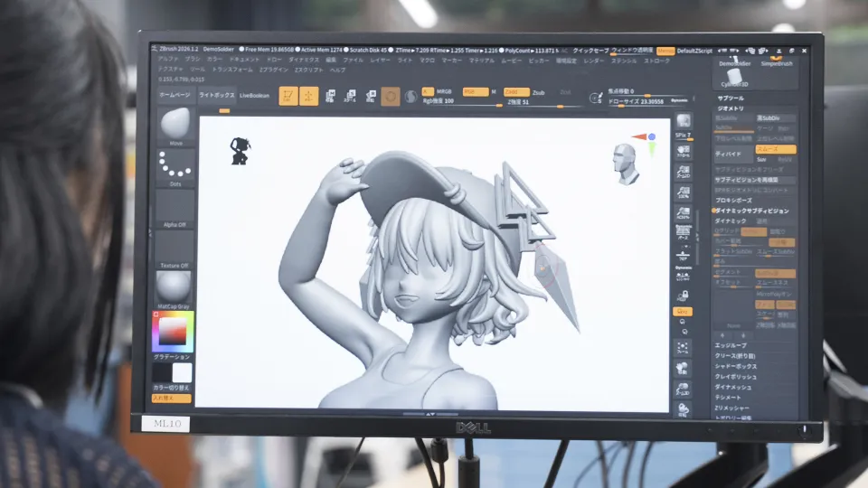Toggle the Floor grid icon
Viewport: 868px width, 488px height.
684,255
